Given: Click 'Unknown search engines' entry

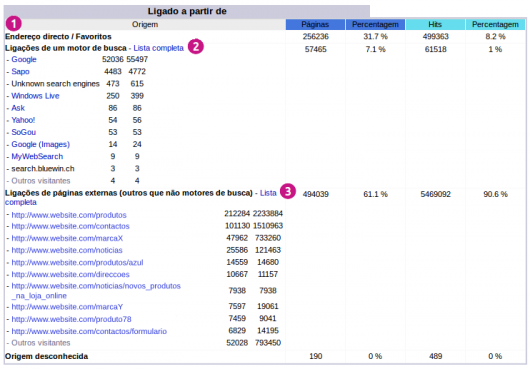Looking at the screenshot, I should 55,84.
